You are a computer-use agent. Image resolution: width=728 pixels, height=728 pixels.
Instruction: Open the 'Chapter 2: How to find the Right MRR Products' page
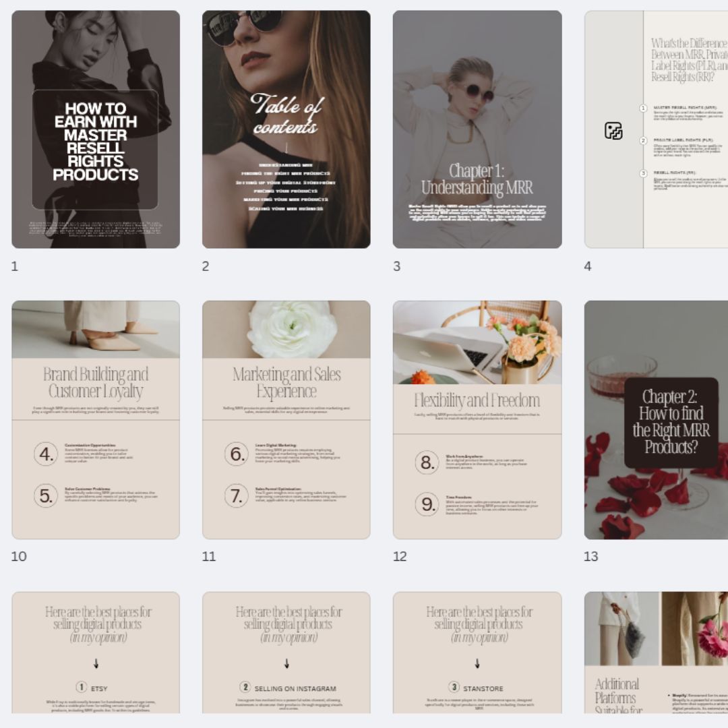tap(656, 419)
